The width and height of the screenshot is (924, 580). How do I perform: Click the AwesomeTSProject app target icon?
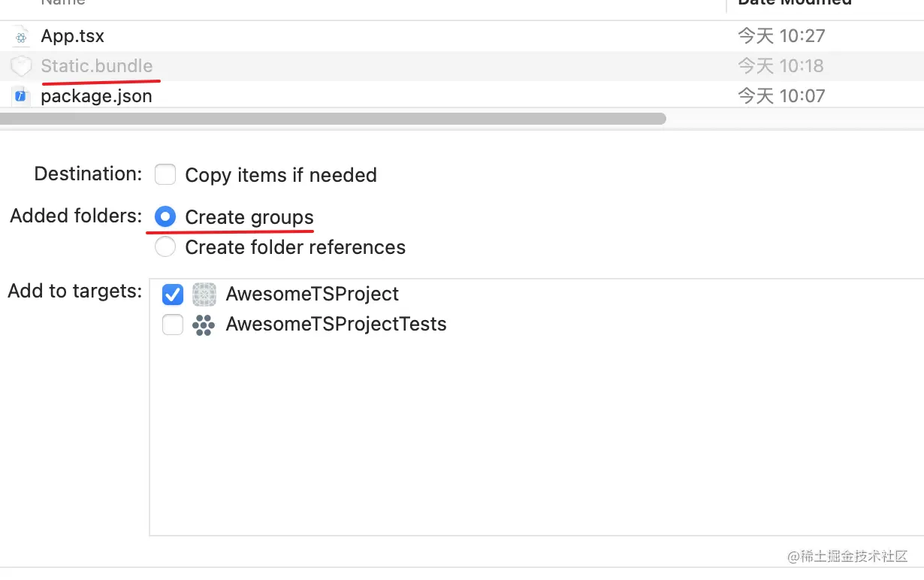pyautogui.click(x=204, y=295)
